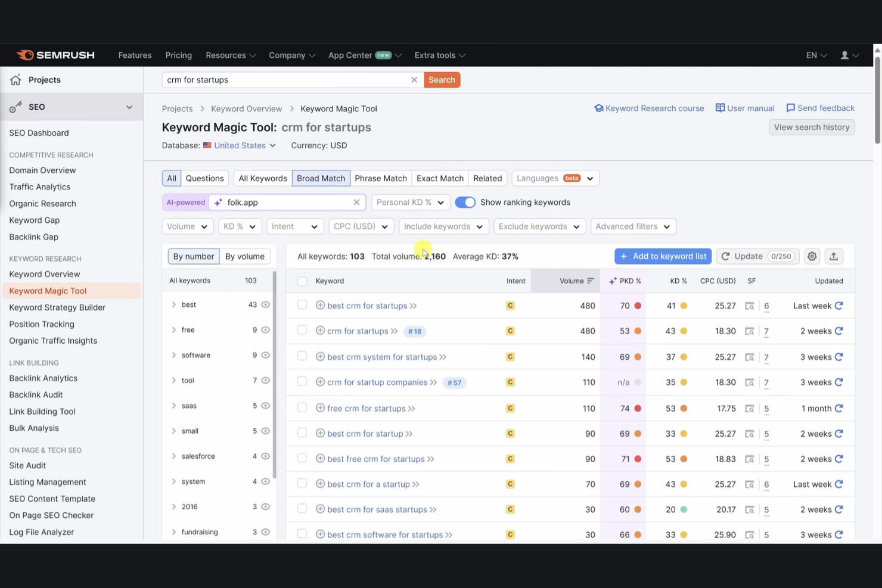The image size is (882, 588).
Task: Open the Advanced filters dropdown
Action: coord(633,226)
